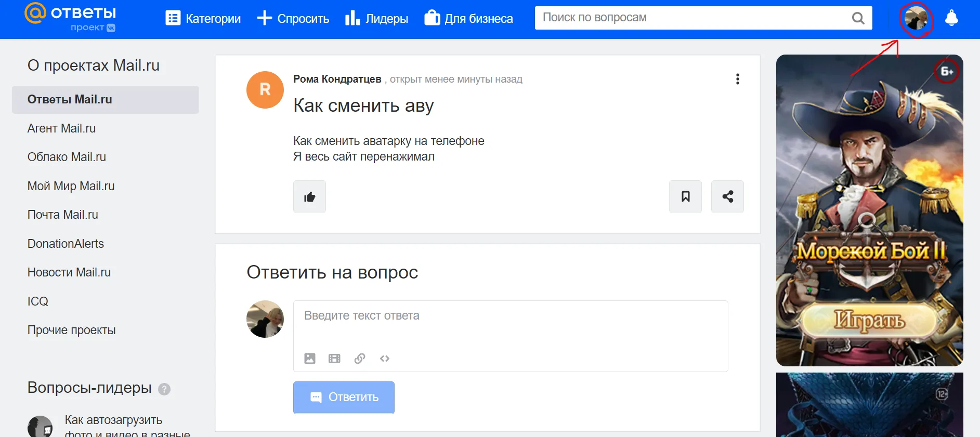This screenshot has height=437, width=980.
Task: Select Мой Мир Mail.ru category
Action: tap(71, 186)
